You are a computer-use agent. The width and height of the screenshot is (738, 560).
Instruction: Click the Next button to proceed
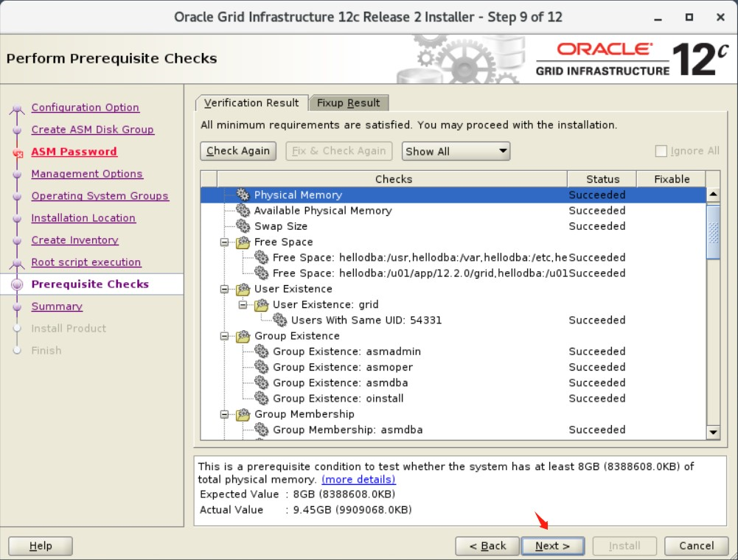[552, 546]
